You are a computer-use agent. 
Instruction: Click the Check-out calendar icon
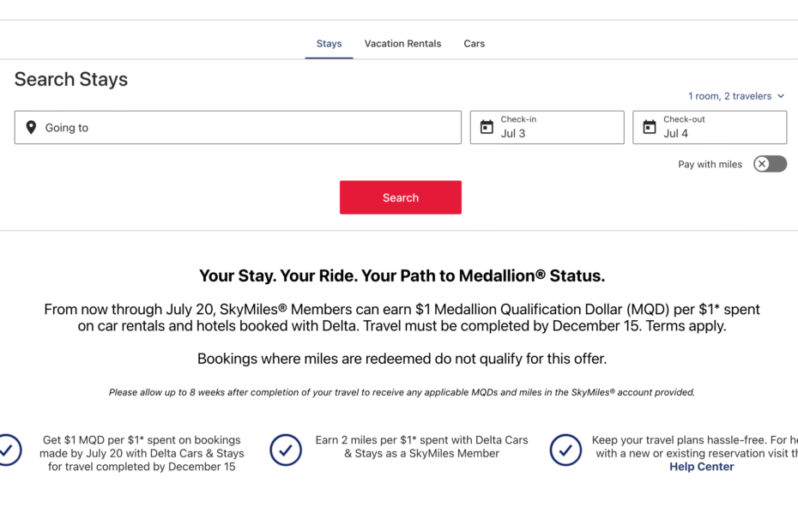(650, 127)
